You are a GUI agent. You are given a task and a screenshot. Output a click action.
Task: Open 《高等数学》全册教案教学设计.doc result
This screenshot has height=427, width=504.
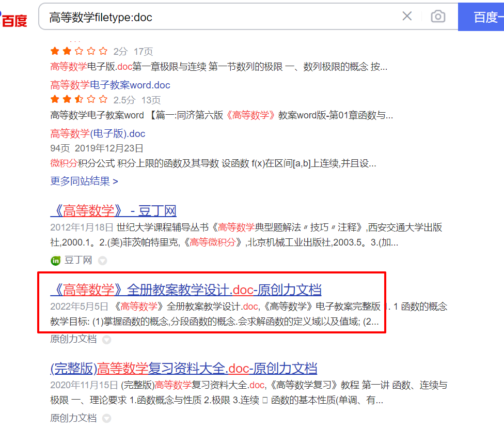coord(186,289)
